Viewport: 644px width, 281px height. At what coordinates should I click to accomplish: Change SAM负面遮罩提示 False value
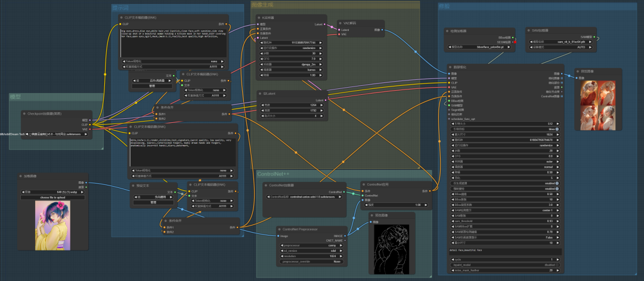coord(505,237)
